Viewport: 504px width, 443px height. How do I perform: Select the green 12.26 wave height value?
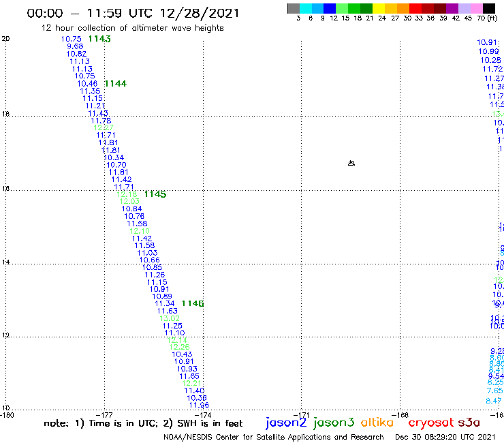click(x=179, y=347)
